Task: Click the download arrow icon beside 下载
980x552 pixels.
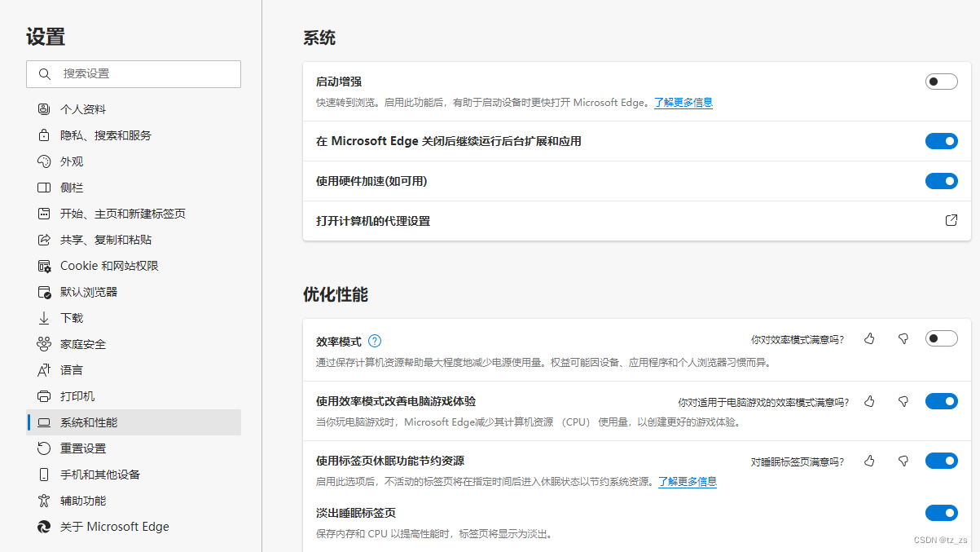Action: [44, 318]
